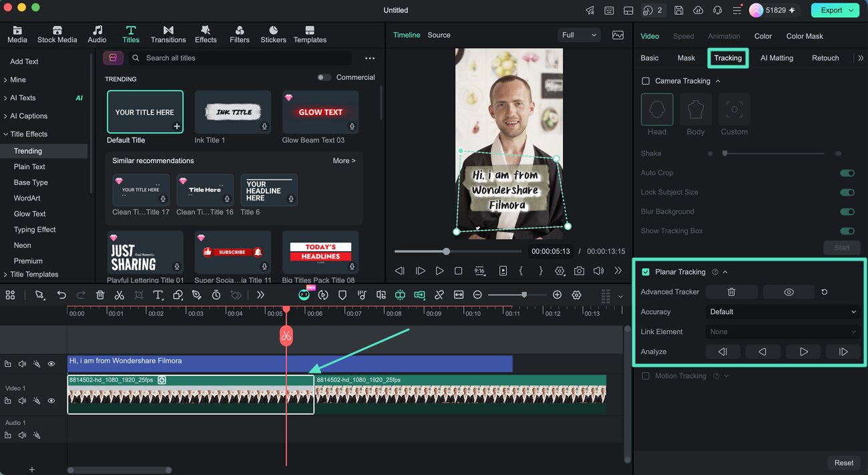Image resolution: width=868 pixels, height=475 pixels.
Task: Stop the preview playback
Action: click(x=458, y=271)
